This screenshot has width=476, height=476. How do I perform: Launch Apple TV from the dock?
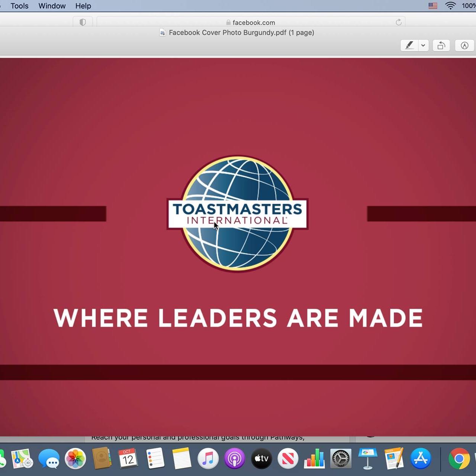coord(261,458)
